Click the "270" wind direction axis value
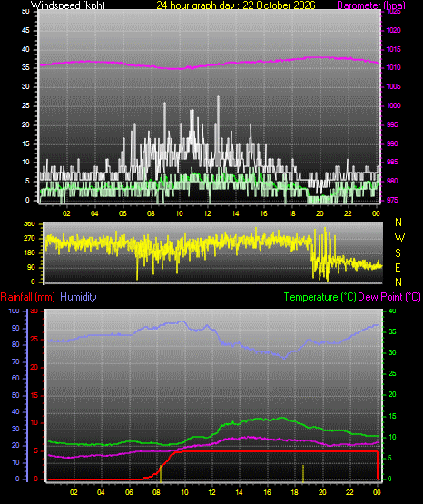The height and width of the screenshot is (504, 423). point(29,239)
